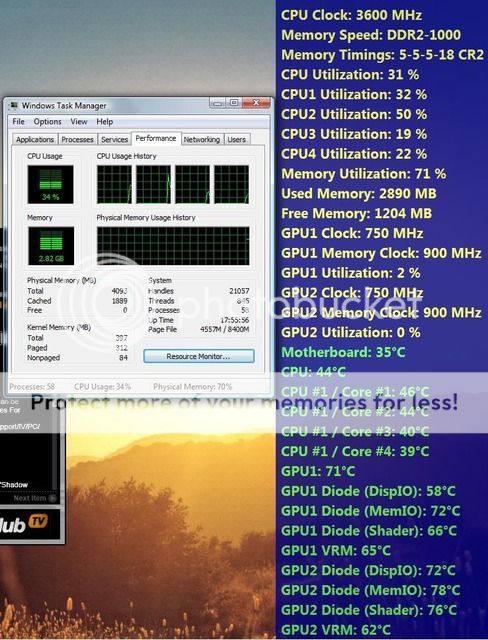Click the fourth CPU Usage History graph
This screenshot has width=488, height=640.
click(x=231, y=184)
